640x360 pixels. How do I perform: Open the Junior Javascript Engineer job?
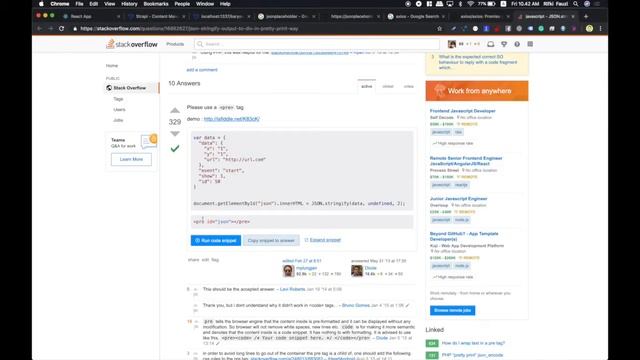(458, 198)
